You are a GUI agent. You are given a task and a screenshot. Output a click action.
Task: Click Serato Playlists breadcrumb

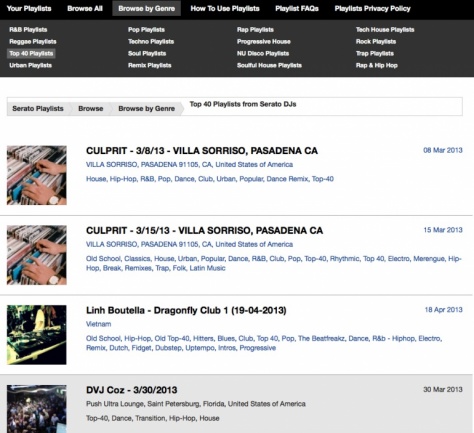pos(38,109)
